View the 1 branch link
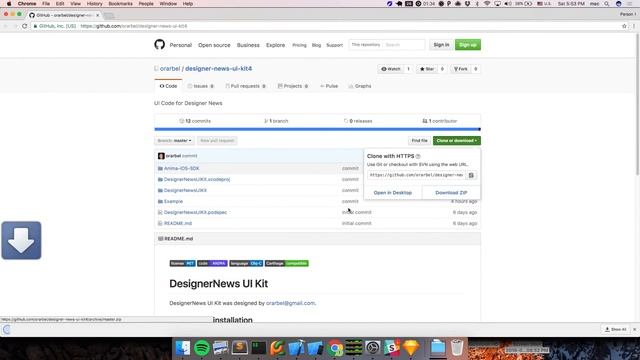Viewport: 640px width, 360px height. (x=276, y=121)
